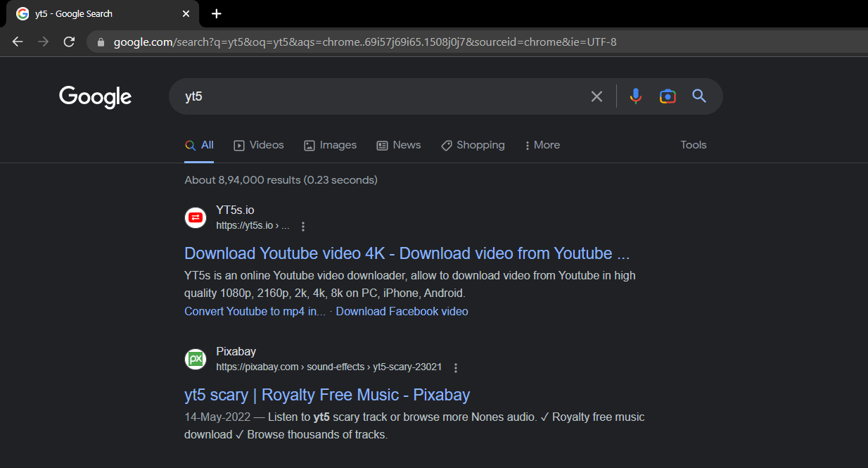Start voice search with microphone icon

(636, 96)
